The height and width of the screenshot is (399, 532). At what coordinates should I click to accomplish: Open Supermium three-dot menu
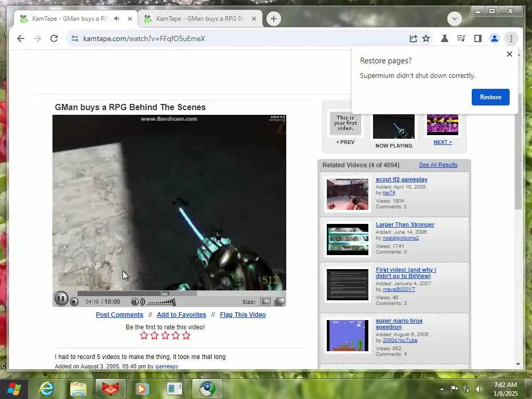(x=511, y=38)
